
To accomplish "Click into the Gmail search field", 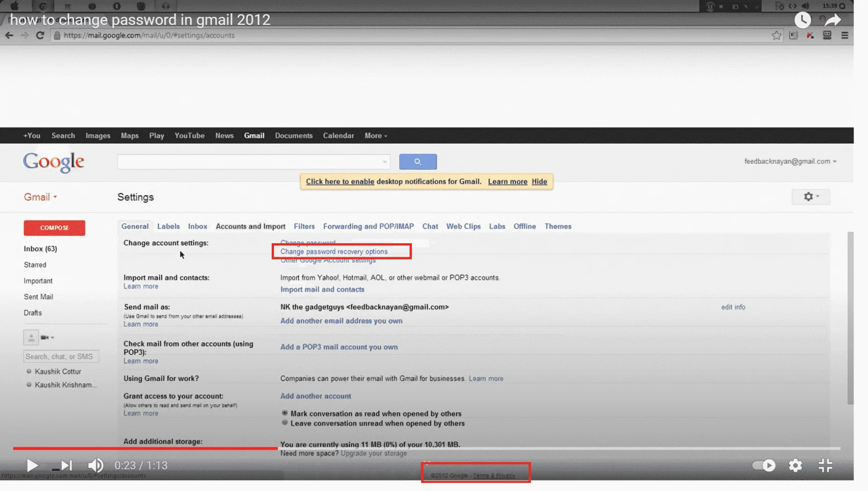I will 249,161.
